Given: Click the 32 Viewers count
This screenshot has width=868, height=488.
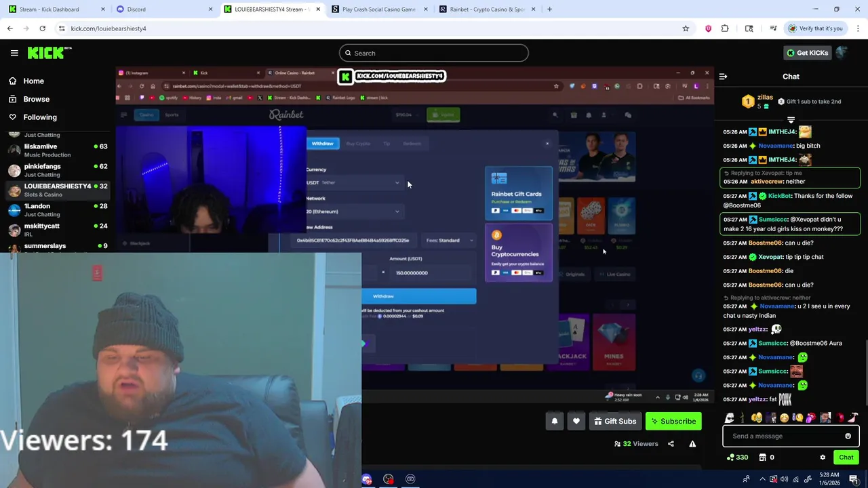Looking at the screenshot, I should pos(636,444).
